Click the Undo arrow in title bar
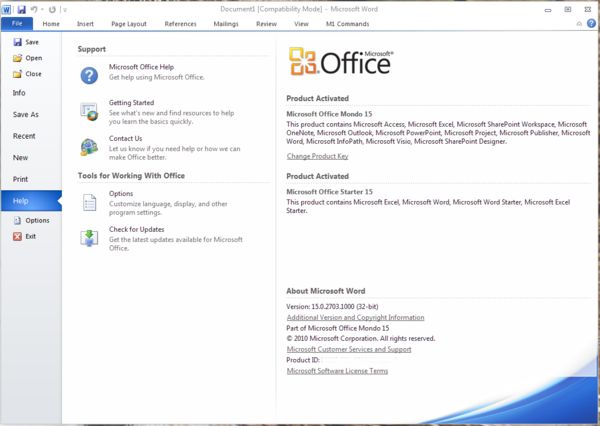The image size is (600, 426). pyautogui.click(x=34, y=10)
